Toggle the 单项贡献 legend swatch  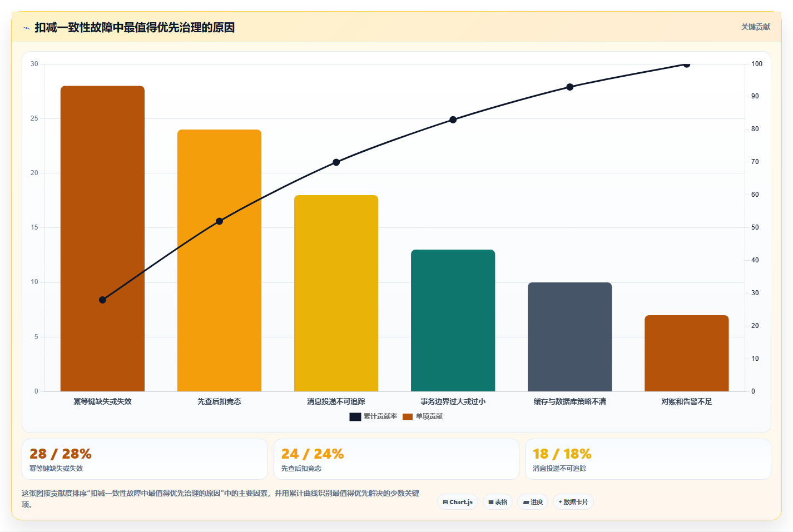pyautogui.click(x=407, y=416)
